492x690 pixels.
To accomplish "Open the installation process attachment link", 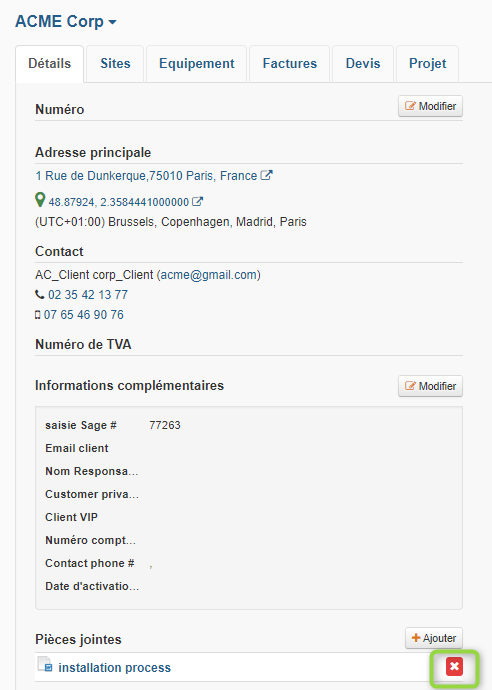I will 114,668.
